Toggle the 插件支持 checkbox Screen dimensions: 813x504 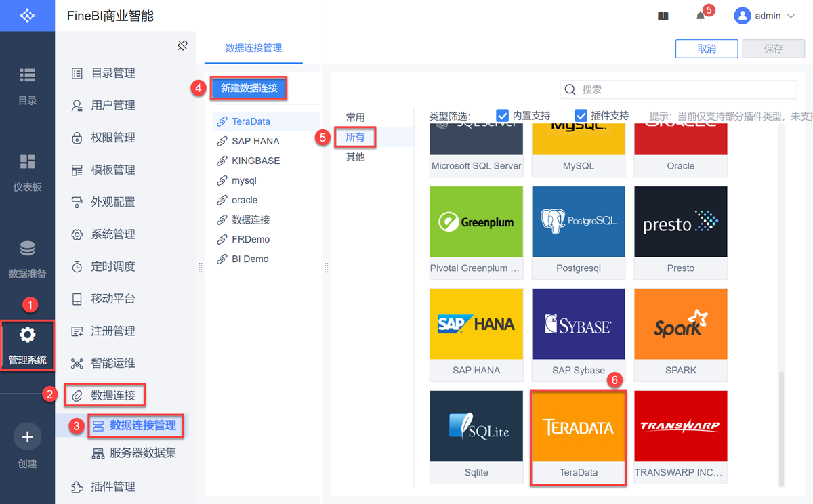point(581,115)
